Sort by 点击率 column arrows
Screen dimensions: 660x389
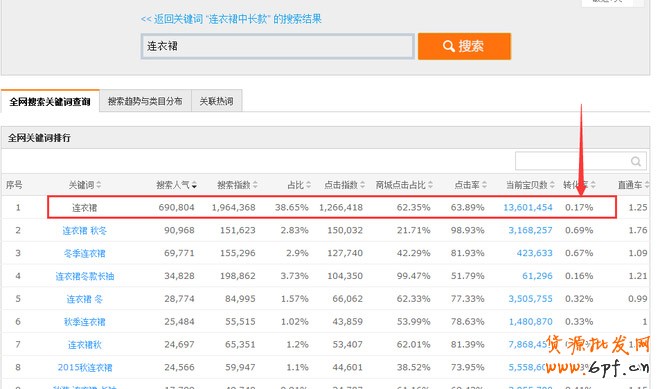(484, 185)
